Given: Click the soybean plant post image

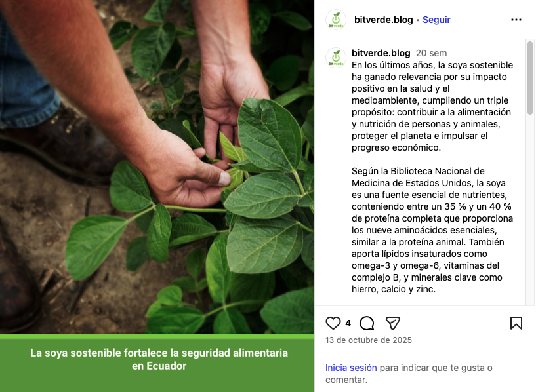Looking at the screenshot, I should [x=157, y=167].
